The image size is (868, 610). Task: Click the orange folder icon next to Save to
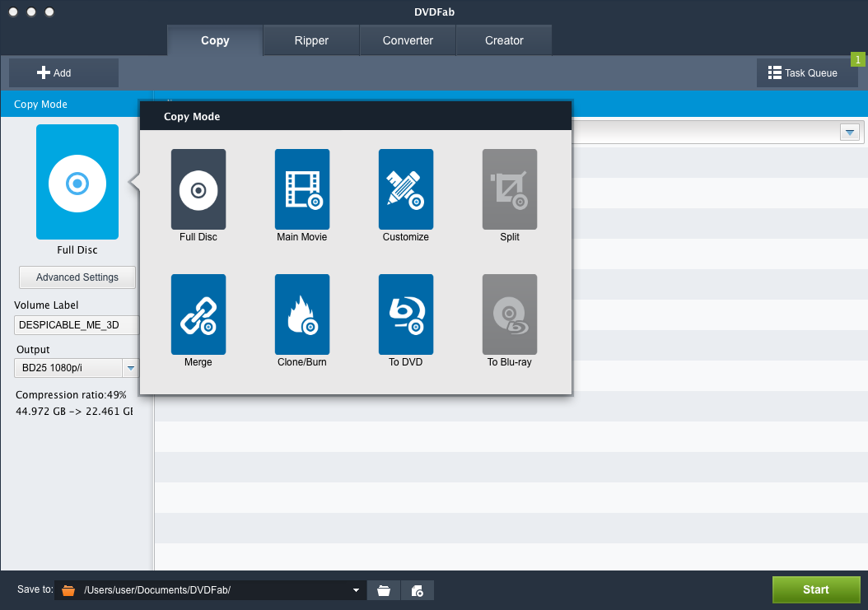click(68, 590)
